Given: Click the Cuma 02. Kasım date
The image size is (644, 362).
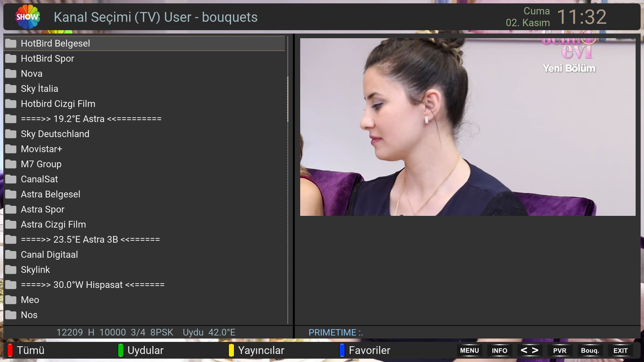Looking at the screenshot, I should (x=528, y=17).
